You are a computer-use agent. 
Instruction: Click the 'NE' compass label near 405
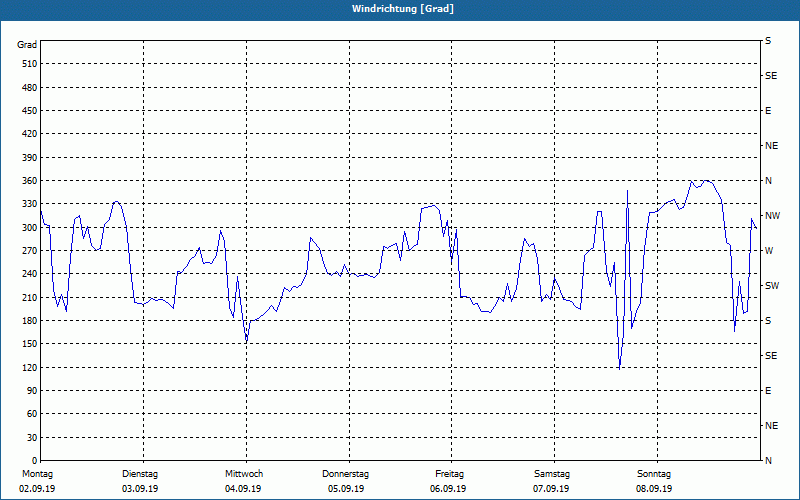pyautogui.click(x=771, y=146)
